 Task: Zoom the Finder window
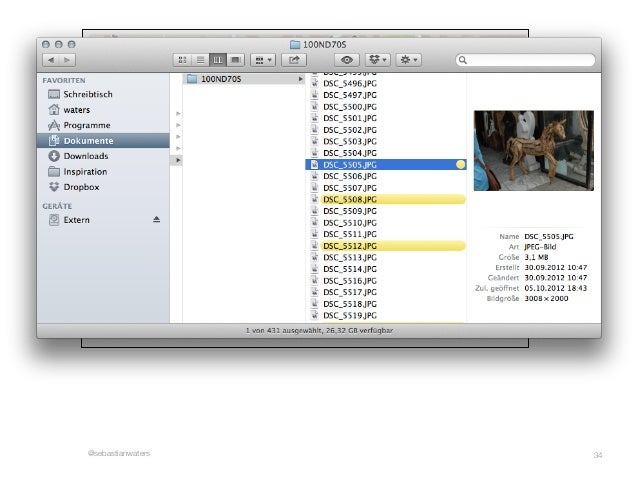pos(72,44)
